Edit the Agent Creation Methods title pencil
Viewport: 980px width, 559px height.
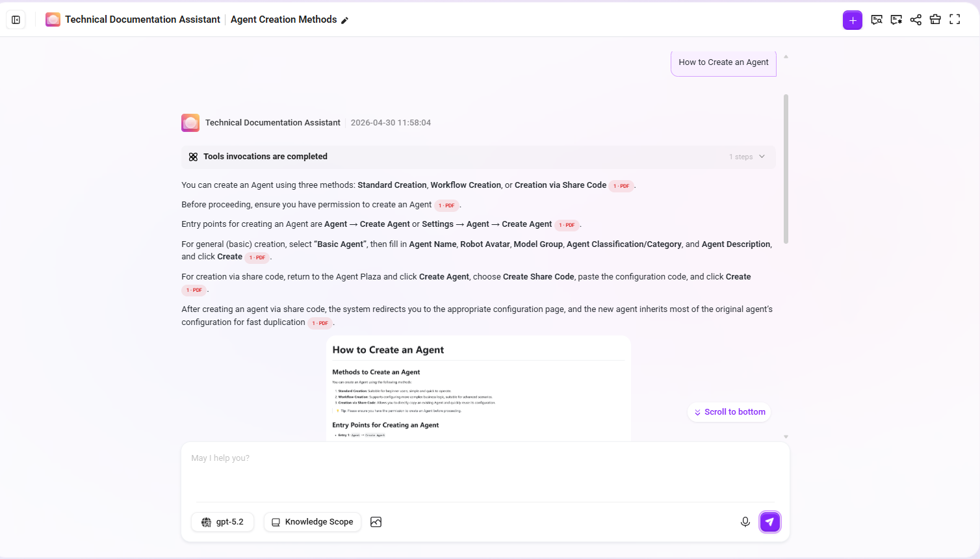[344, 20]
